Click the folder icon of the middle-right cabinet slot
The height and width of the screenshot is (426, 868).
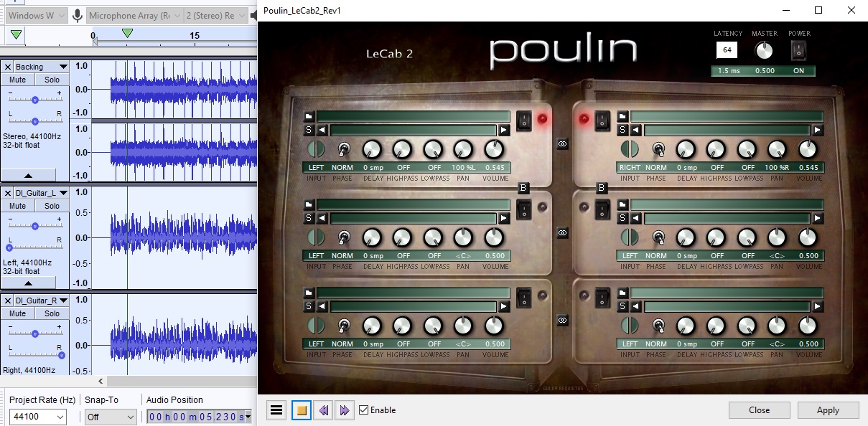[622, 205]
